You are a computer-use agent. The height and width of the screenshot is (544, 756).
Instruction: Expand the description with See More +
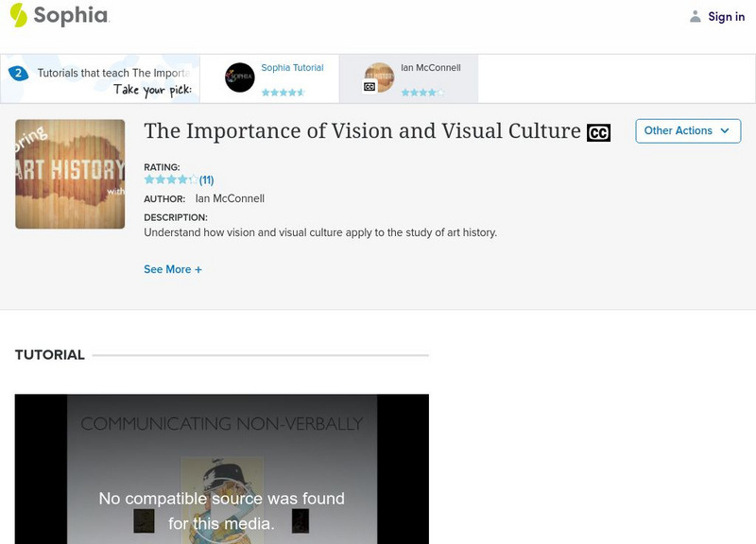(173, 269)
